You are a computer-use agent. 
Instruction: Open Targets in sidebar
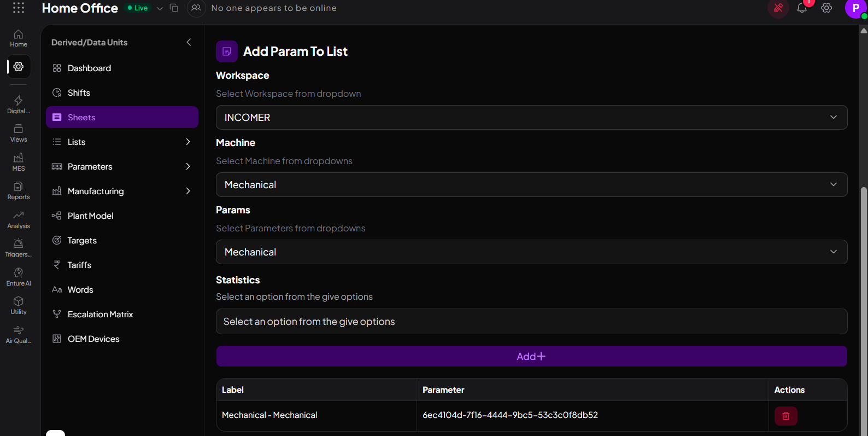(122, 240)
